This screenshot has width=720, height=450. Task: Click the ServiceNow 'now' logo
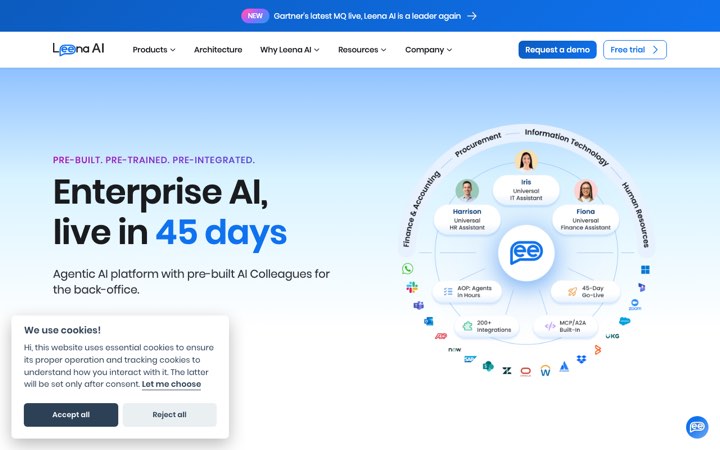point(455,349)
